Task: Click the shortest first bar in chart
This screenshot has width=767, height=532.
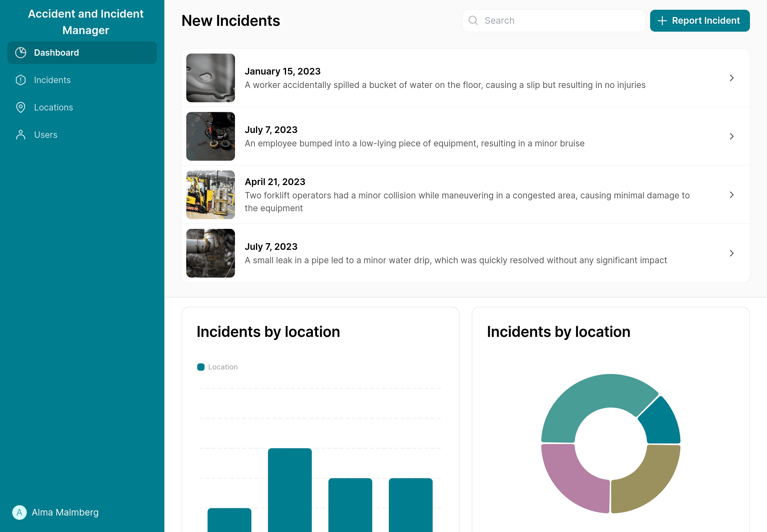Action: (229, 520)
